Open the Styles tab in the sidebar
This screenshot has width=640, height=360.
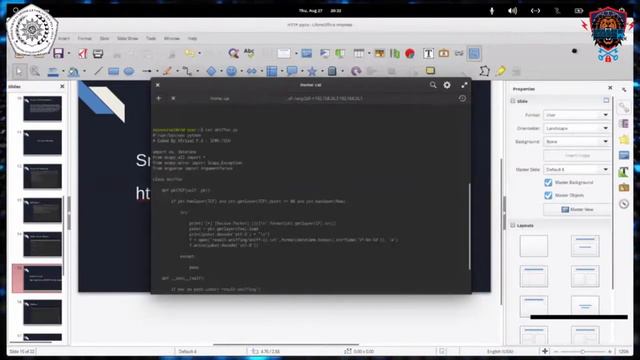tap(624, 172)
